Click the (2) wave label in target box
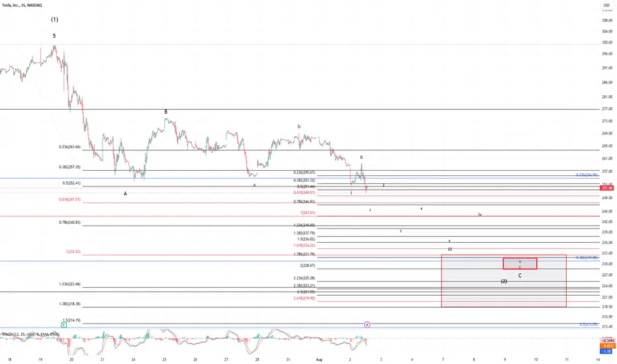This screenshot has width=617, height=364. click(x=504, y=281)
